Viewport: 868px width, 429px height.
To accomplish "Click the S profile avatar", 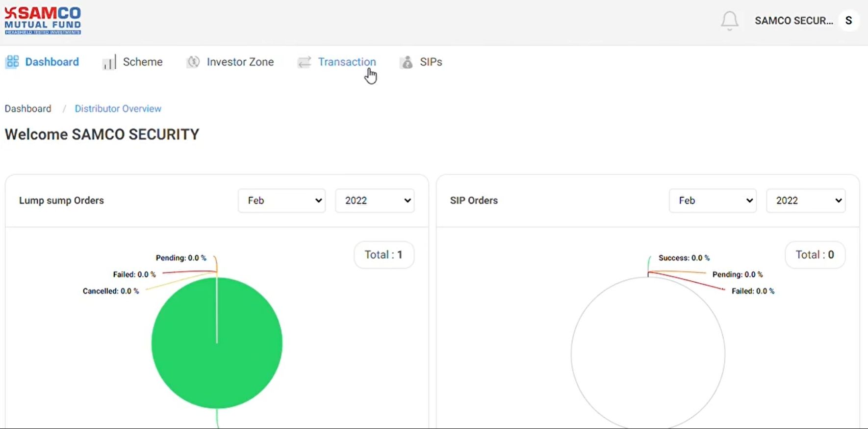I will tap(848, 21).
